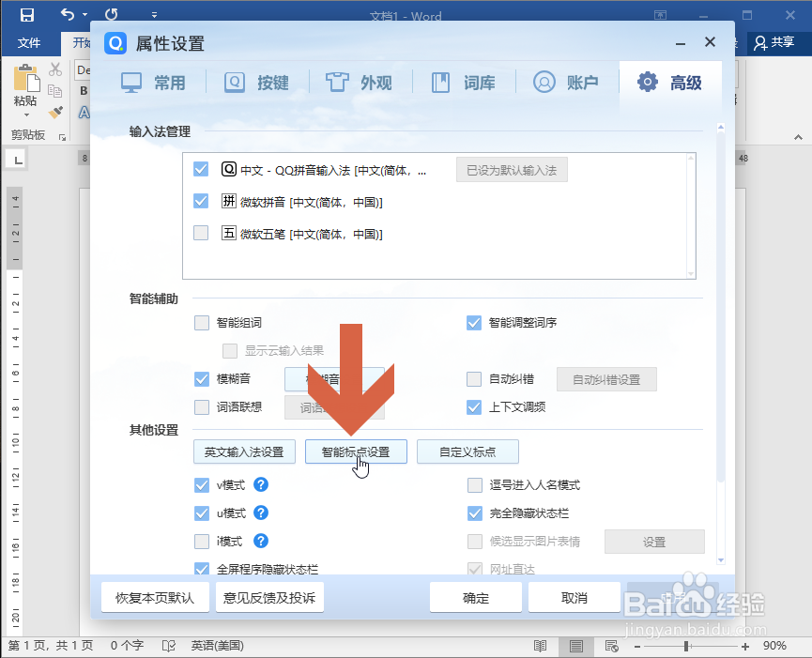
Task: Toggle the 模糊音 checkbox
Action: tap(202, 379)
